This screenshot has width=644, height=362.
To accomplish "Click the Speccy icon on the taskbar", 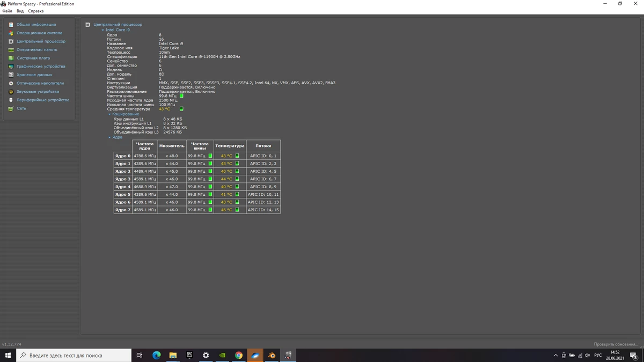I will pyautogui.click(x=288, y=355).
